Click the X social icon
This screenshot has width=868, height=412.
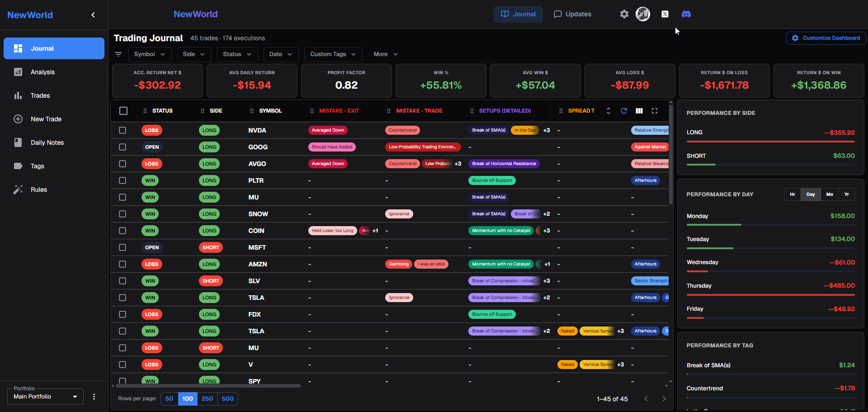point(665,14)
